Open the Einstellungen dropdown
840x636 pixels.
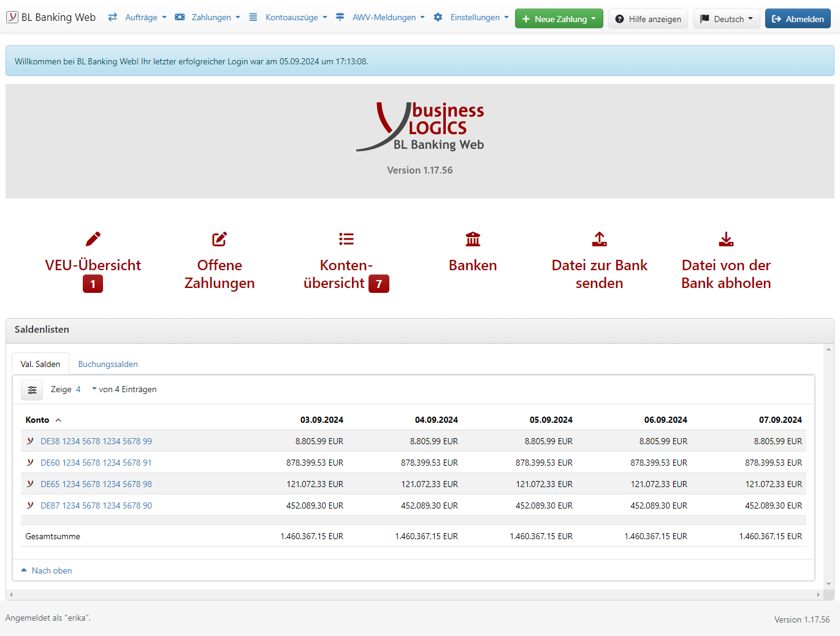tap(479, 17)
